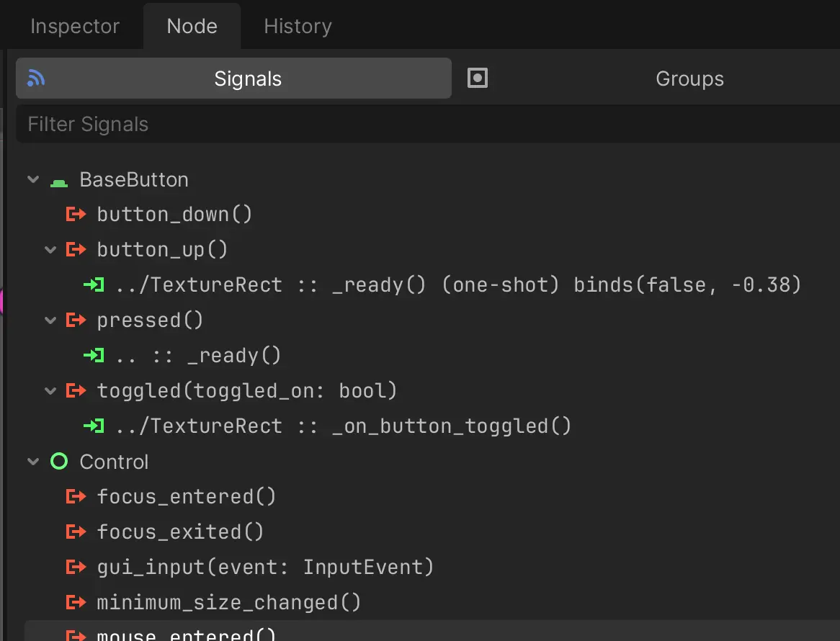Open the History tab

point(297,26)
